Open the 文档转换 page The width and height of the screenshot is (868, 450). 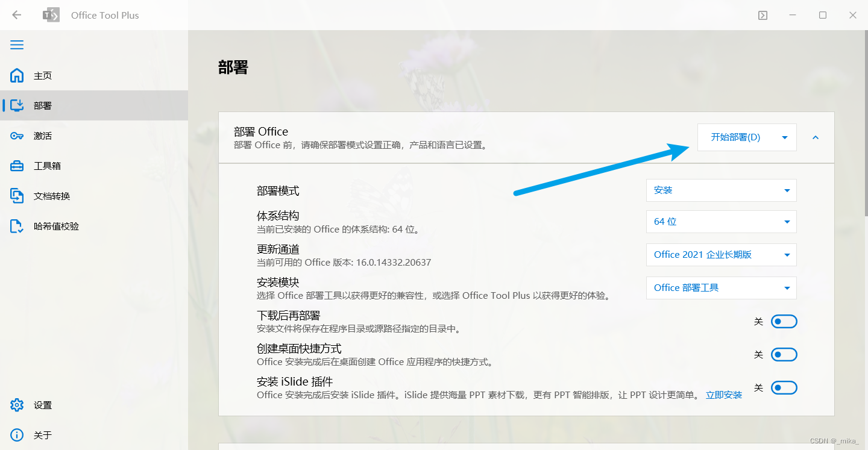[x=94, y=196]
